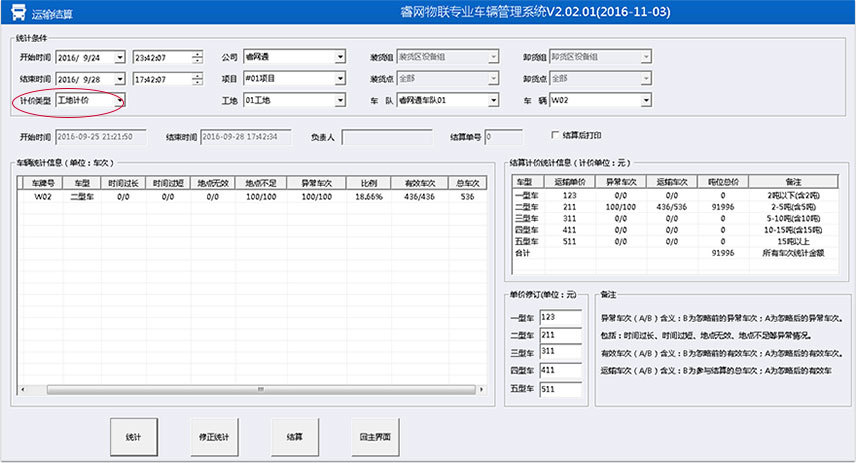Click the 地点无效 column header
Screen dimensions: 856x463
coord(213,183)
